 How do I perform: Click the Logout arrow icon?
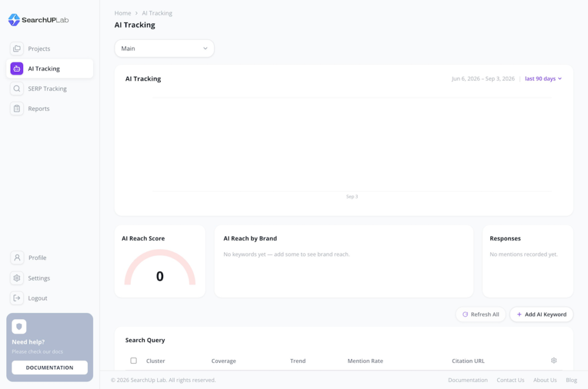[17, 298]
